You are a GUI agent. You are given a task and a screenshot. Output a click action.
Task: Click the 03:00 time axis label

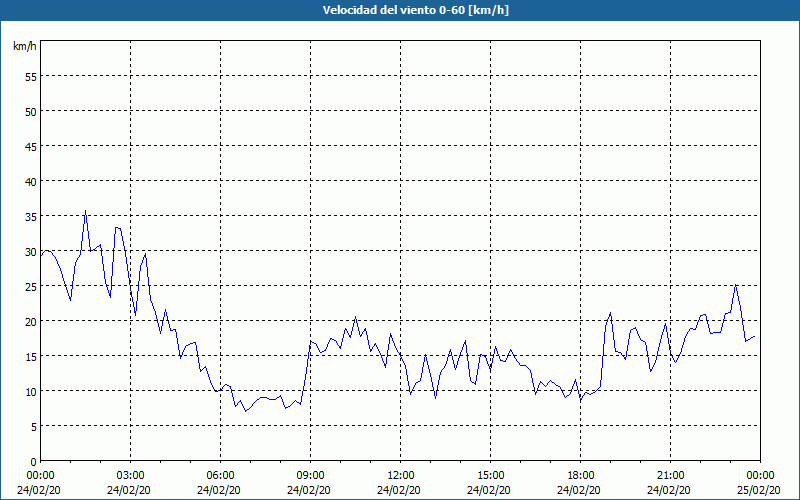tap(130, 476)
